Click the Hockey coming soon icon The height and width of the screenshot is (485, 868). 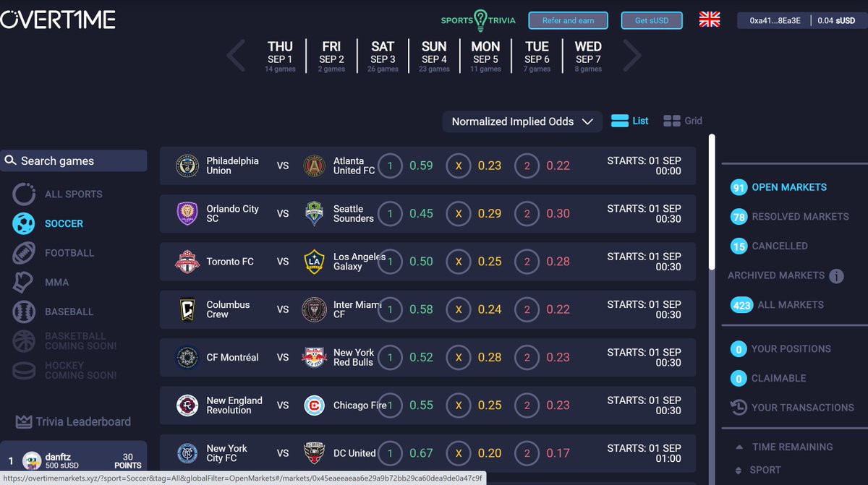coord(24,370)
